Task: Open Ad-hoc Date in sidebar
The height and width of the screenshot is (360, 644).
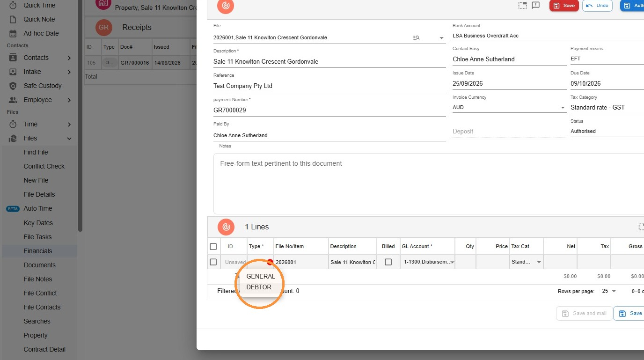Action: coord(41,33)
